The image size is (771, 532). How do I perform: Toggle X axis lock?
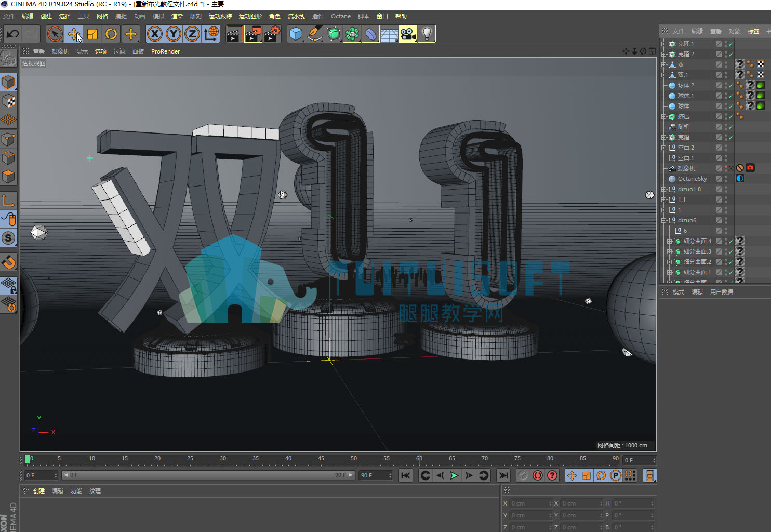(154, 34)
